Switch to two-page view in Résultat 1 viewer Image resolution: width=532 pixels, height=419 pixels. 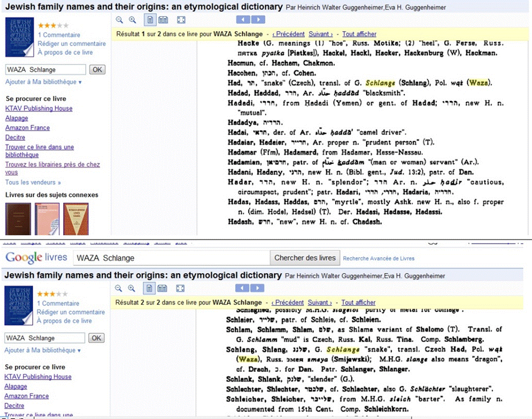click(x=163, y=20)
